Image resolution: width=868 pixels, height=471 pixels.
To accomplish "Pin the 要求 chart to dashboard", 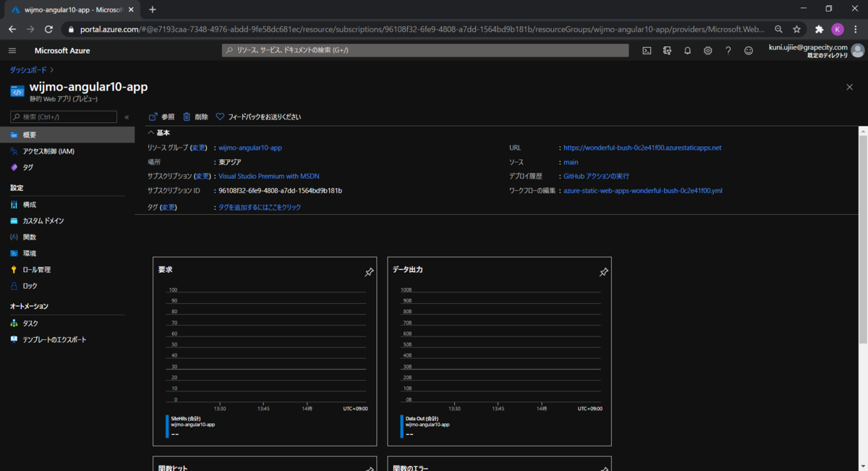I will [369, 272].
